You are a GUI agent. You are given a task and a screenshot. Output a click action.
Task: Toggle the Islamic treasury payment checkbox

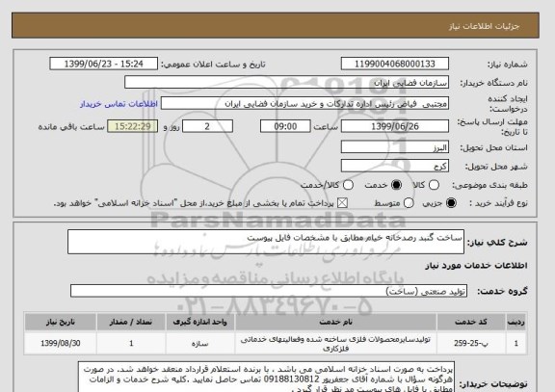point(342,203)
